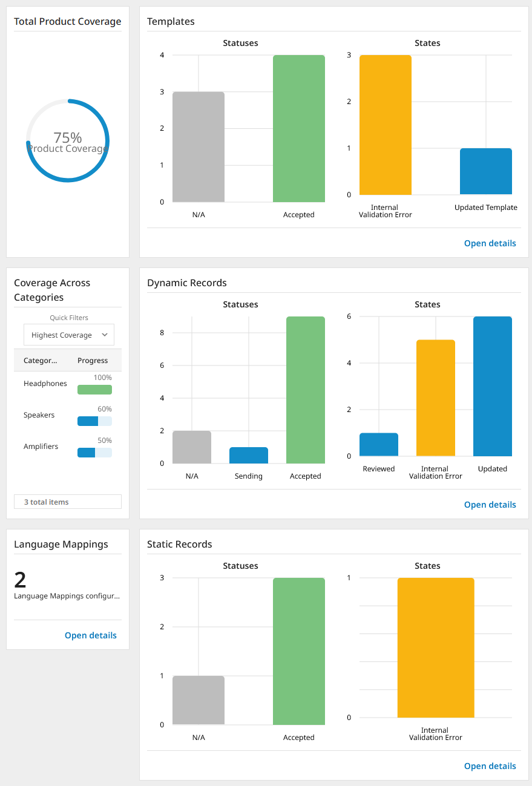
Task: Click the Internal Validation Error bar in Templates States
Action: pos(386,125)
